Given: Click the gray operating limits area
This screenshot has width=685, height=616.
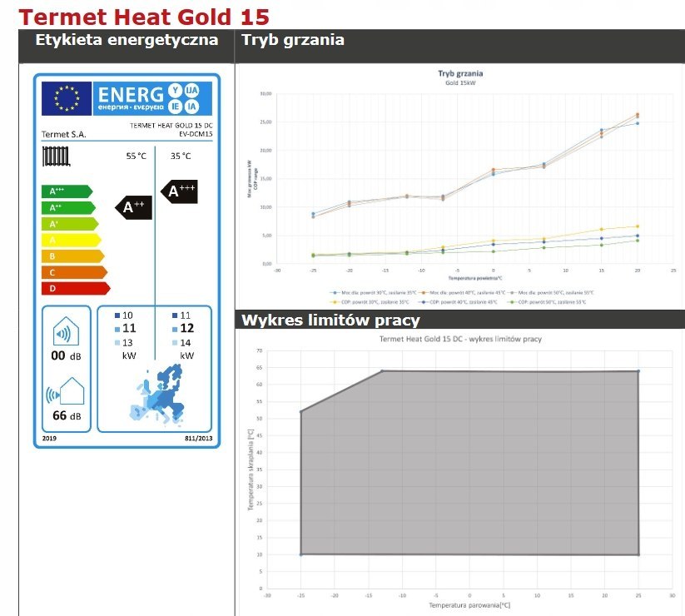Looking at the screenshot, I should pyautogui.click(x=469, y=463).
